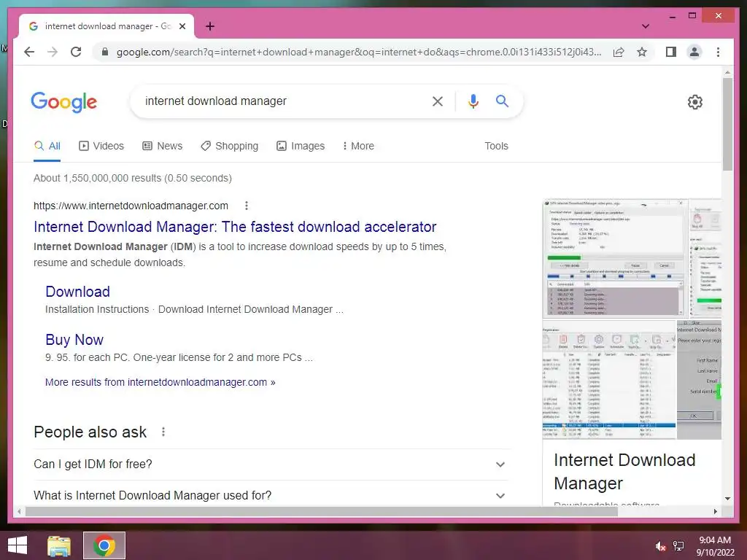The height and width of the screenshot is (560, 747).
Task: Click the scroll up arrow
Action: point(727,72)
